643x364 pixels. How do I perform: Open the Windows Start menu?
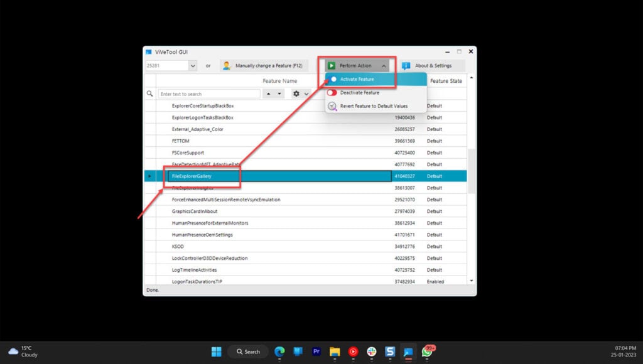click(216, 351)
